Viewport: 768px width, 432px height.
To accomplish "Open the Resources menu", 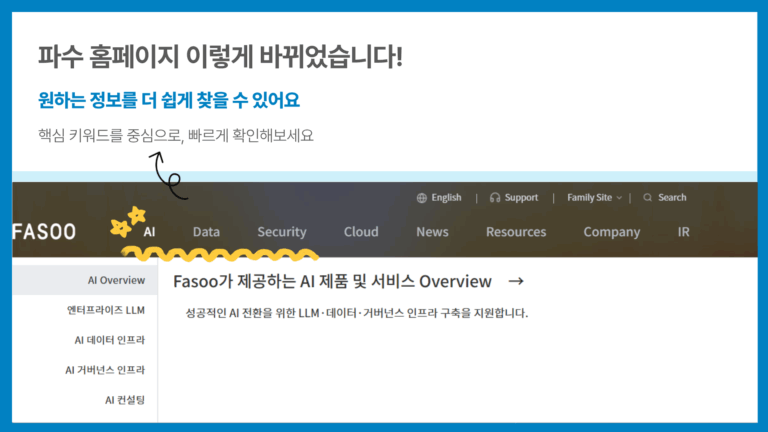I will [514, 232].
